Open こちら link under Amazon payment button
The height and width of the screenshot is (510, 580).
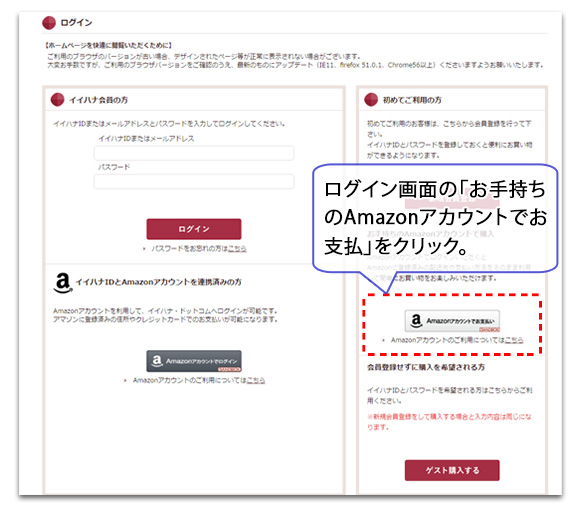pyautogui.click(x=514, y=340)
